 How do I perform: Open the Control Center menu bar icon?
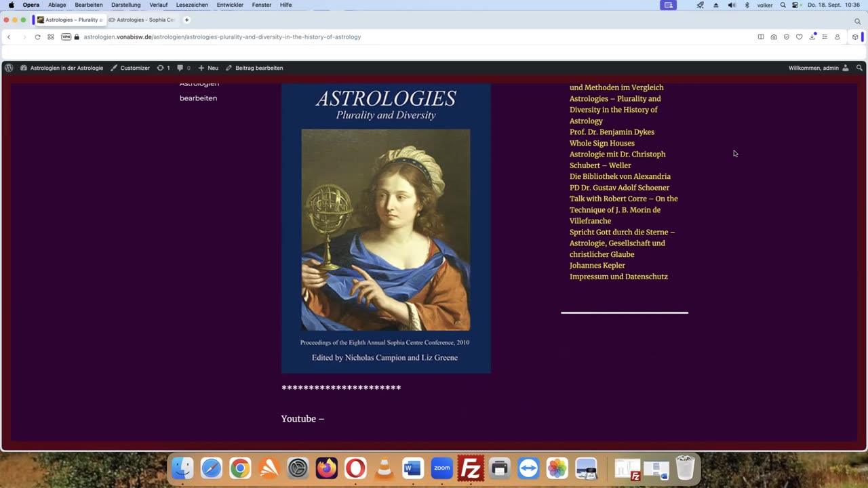(796, 5)
